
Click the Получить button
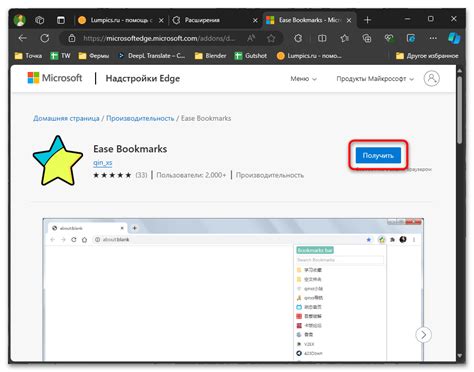(378, 155)
